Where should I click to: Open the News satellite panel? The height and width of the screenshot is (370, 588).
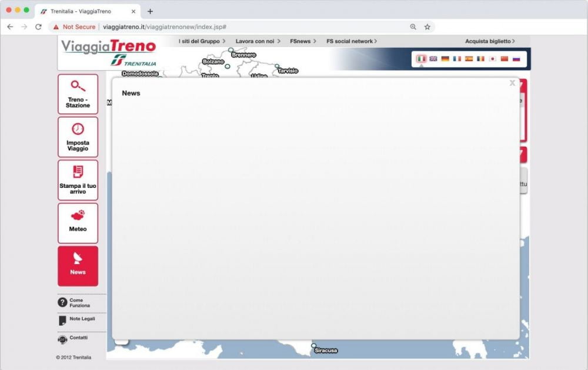pyautogui.click(x=78, y=265)
